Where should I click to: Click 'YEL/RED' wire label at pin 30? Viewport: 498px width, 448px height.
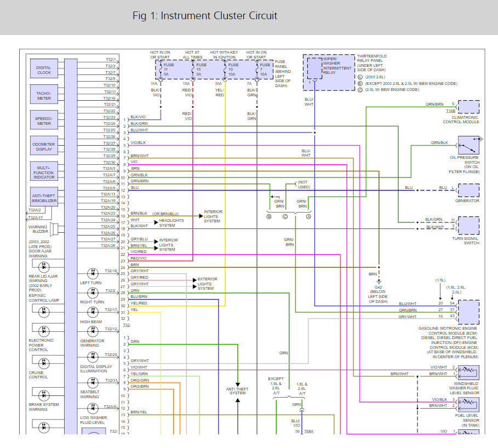(139, 303)
